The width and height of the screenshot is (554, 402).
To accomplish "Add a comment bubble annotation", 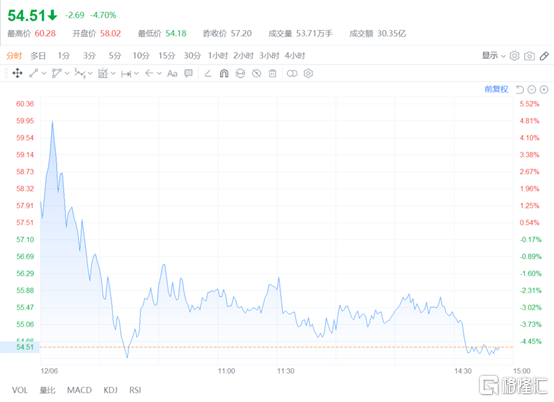I will [189, 73].
